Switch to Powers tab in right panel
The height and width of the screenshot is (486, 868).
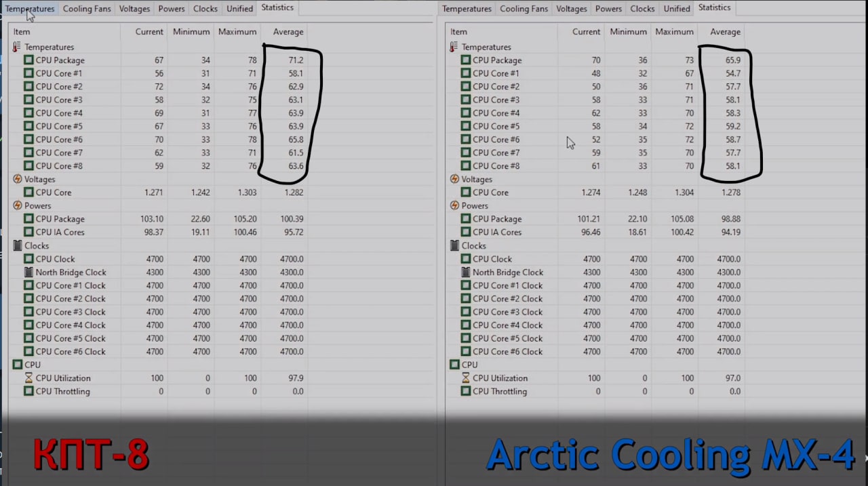[608, 9]
